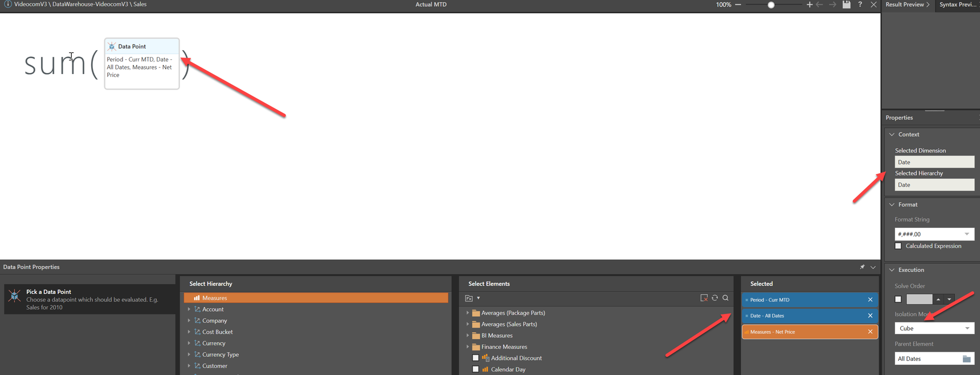
Task: Select the Account hierarchy label
Action: pyautogui.click(x=213, y=309)
